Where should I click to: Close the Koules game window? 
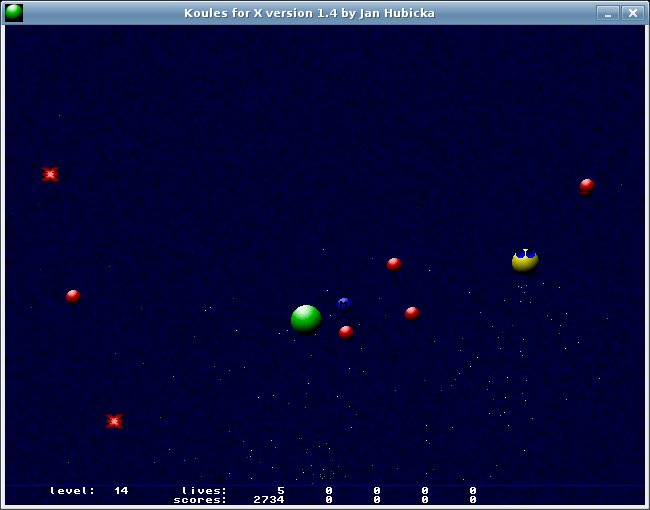tap(633, 13)
